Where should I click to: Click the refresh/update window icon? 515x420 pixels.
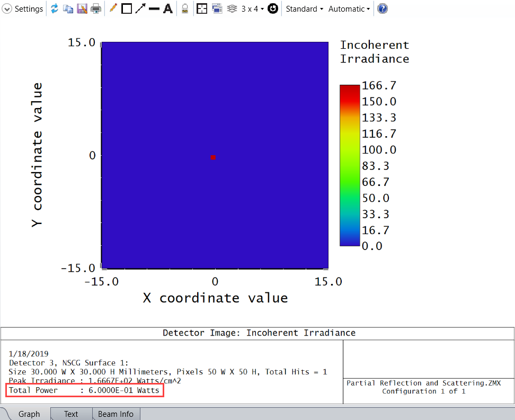point(55,9)
